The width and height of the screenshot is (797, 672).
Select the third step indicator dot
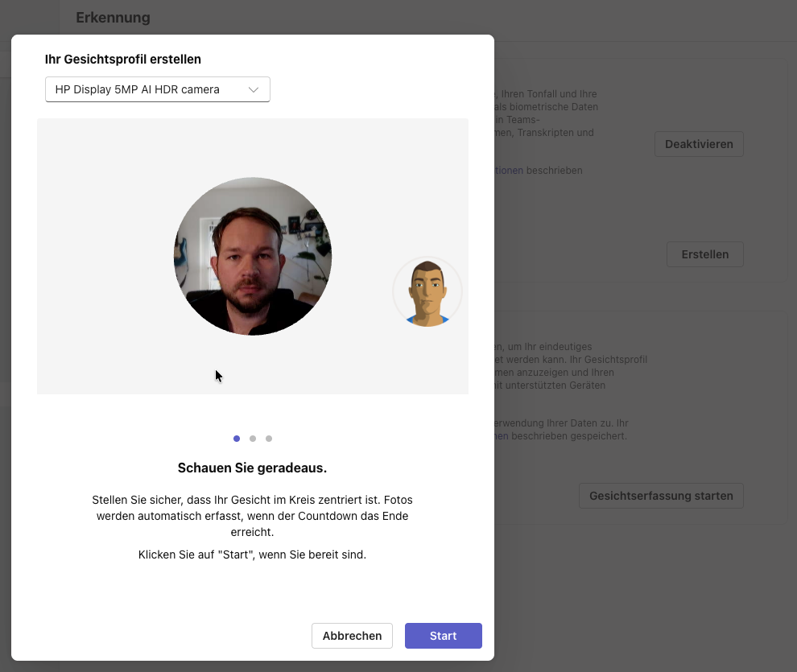(x=269, y=439)
